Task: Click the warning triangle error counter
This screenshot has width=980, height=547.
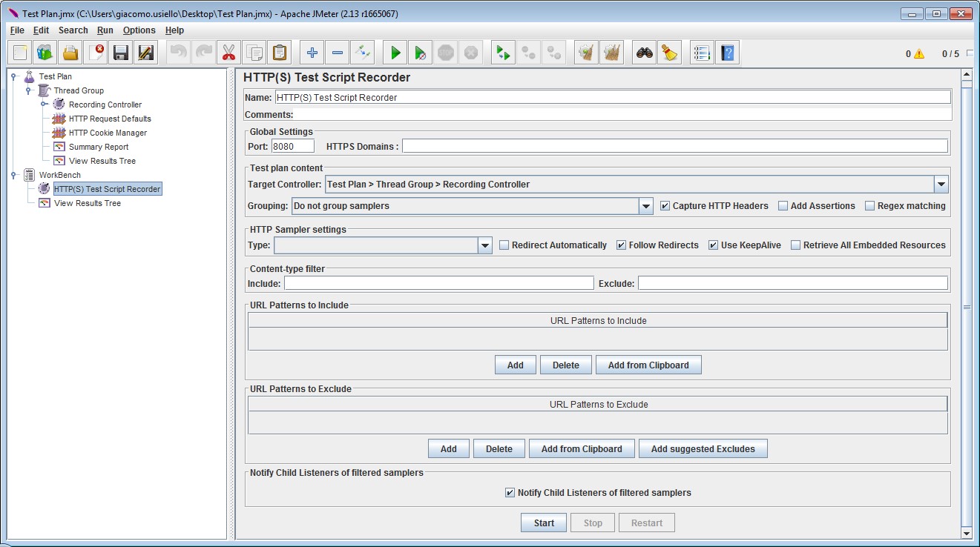Action: [x=919, y=53]
